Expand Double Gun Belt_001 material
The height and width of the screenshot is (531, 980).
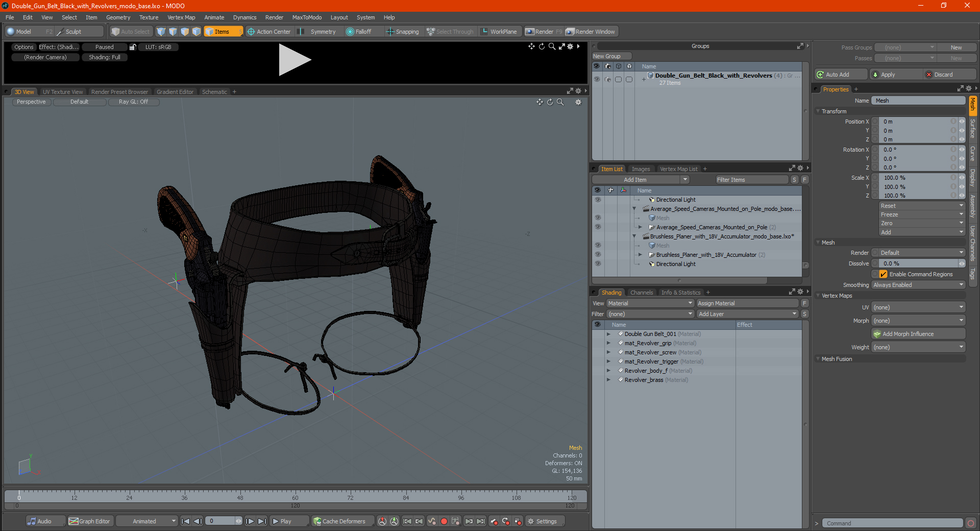click(608, 334)
